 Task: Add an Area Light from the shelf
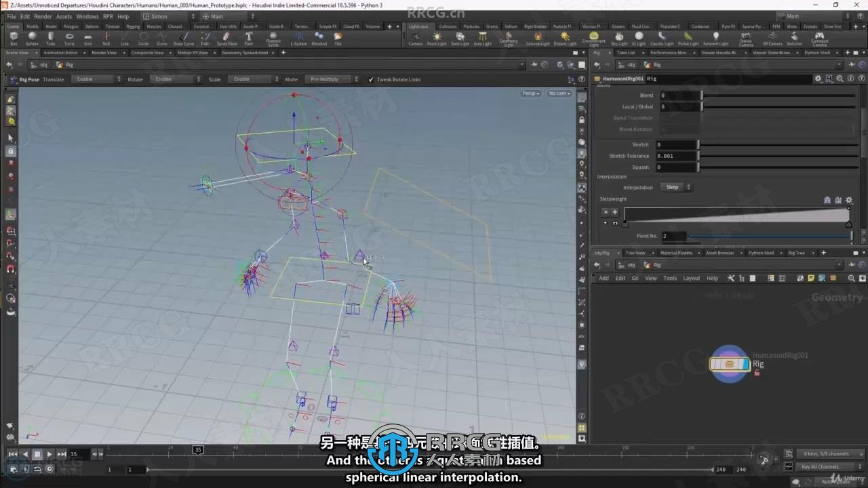pos(482,39)
